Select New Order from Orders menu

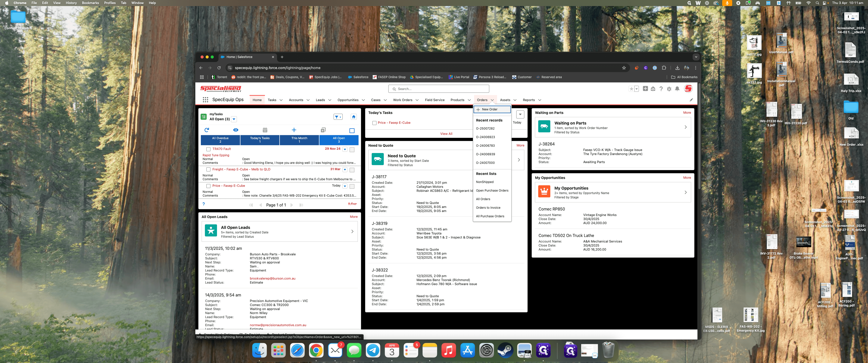pos(492,109)
